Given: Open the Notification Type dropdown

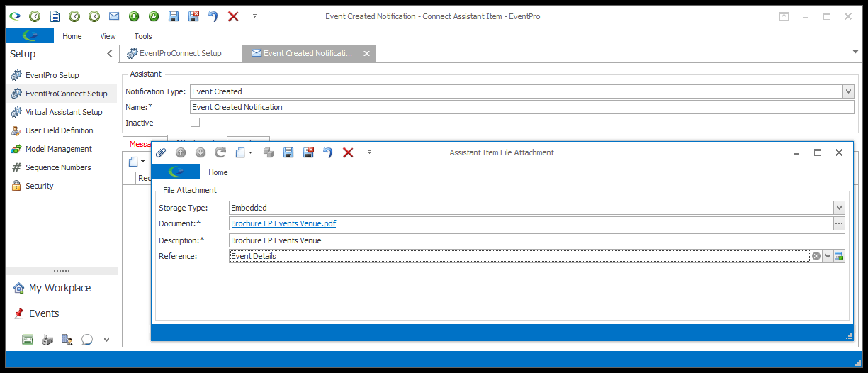Looking at the screenshot, I should tap(848, 91).
